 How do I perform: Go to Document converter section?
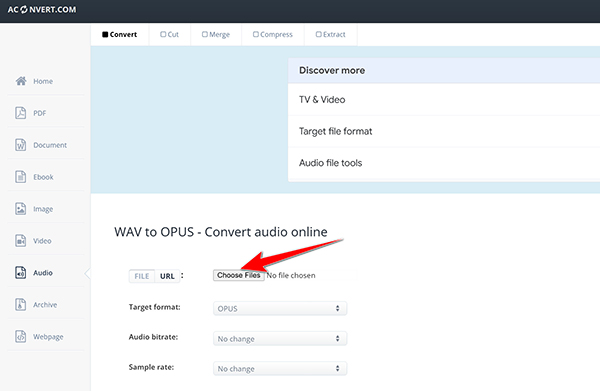[x=50, y=145]
